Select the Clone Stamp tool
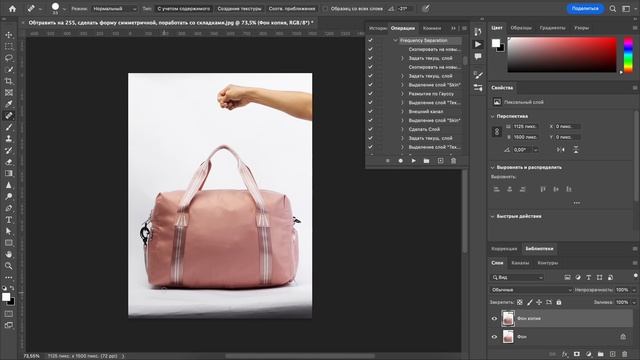Screen dimensions: 640x360 [9, 139]
